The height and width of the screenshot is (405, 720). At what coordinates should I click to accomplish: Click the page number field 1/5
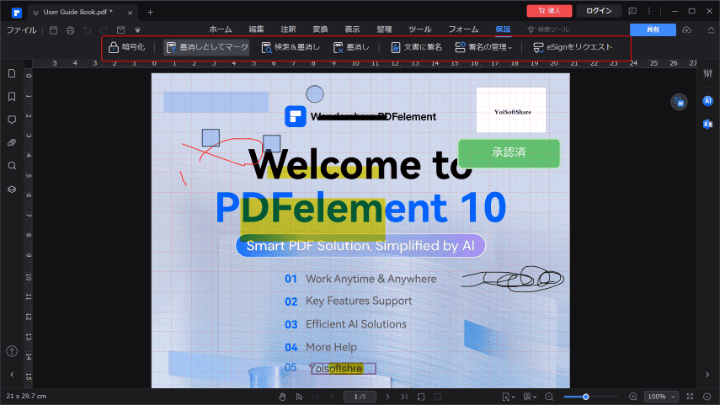coord(360,397)
